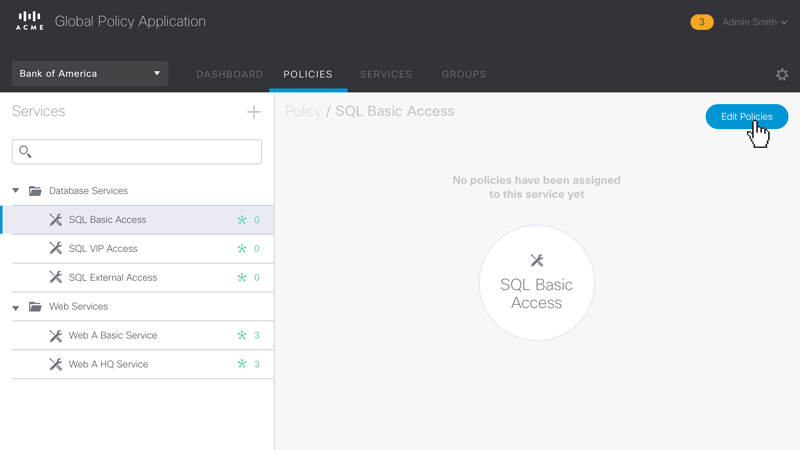Collapse the Web Services tree group
The height and width of the screenshot is (450, 800).
(x=16, y=307)
